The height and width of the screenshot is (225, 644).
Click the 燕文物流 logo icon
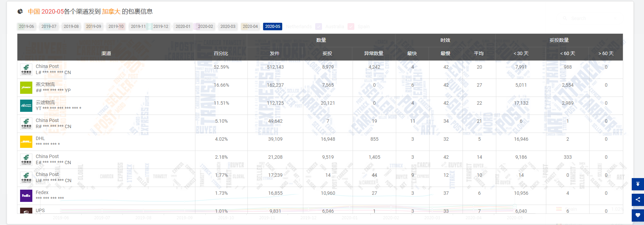coord(26,88)
